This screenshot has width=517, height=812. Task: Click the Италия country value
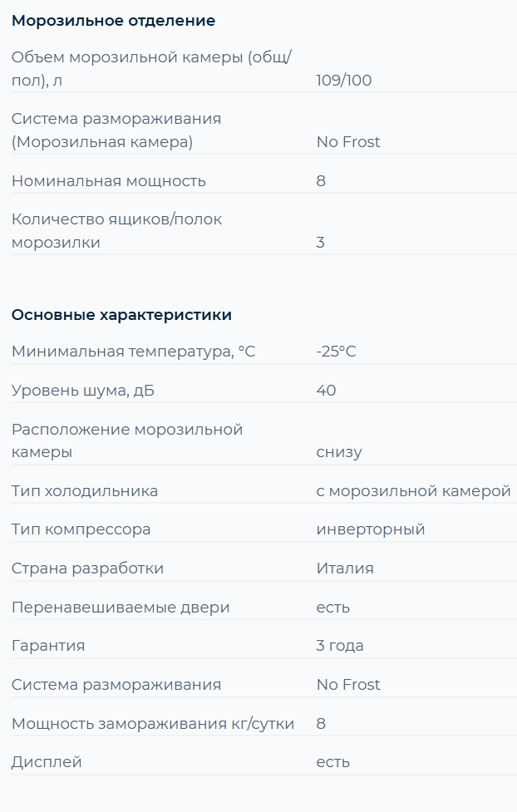[345, 568]
